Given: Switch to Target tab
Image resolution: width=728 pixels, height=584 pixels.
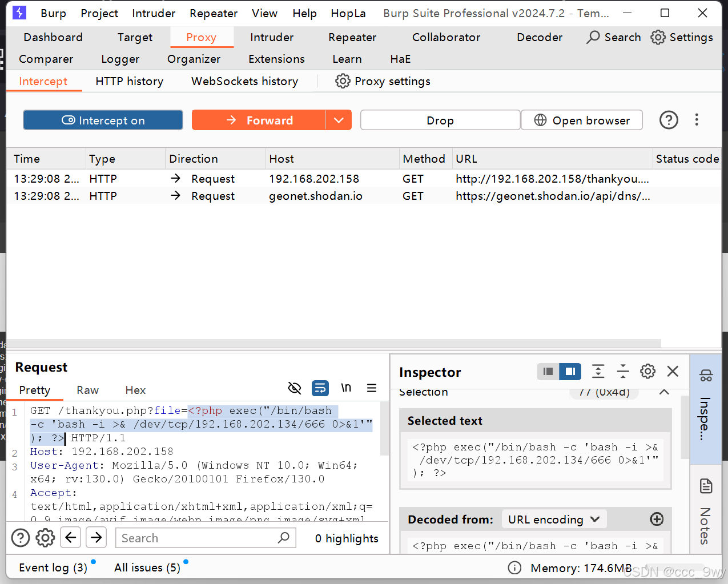Looking at the screenshot, I should point(135,37).
